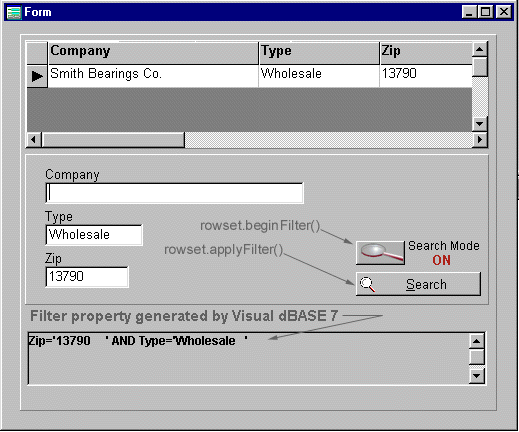This screenshot has height=432, width=519.
Task: Click the grid's vertical scroll down arrow
Action: click(480, 124)
